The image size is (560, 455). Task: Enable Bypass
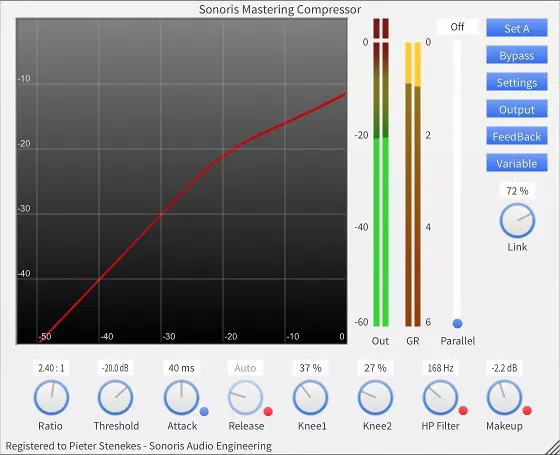coord(517,55)
